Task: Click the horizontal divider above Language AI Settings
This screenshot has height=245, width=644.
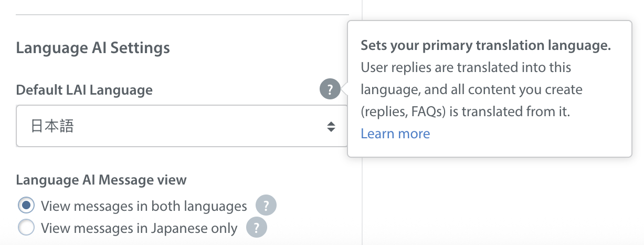Action: pyautogui.click(x=182, y=14)
